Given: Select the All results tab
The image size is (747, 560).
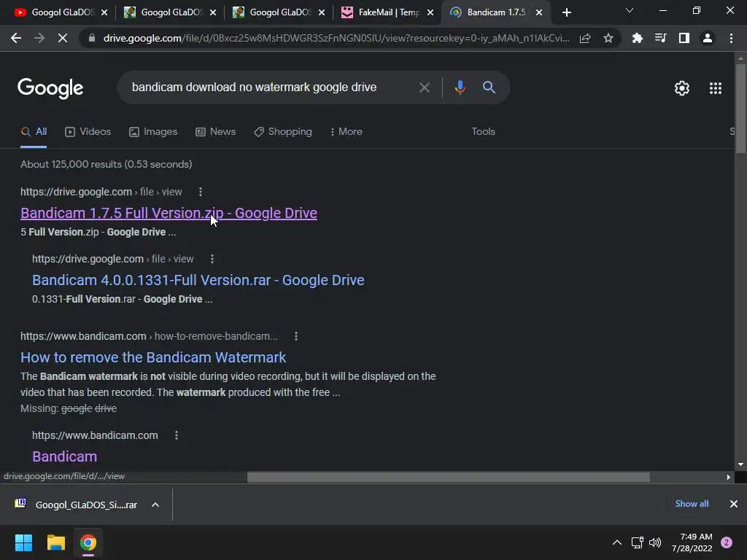Looking at the screenshot, I should (x=34, y=132).
